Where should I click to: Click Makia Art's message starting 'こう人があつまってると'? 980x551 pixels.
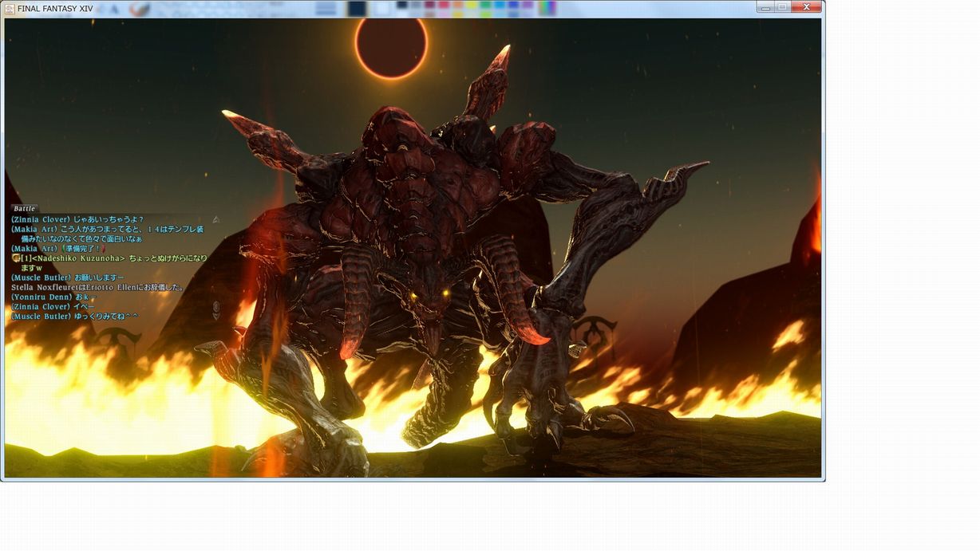(x=107, y=234)
